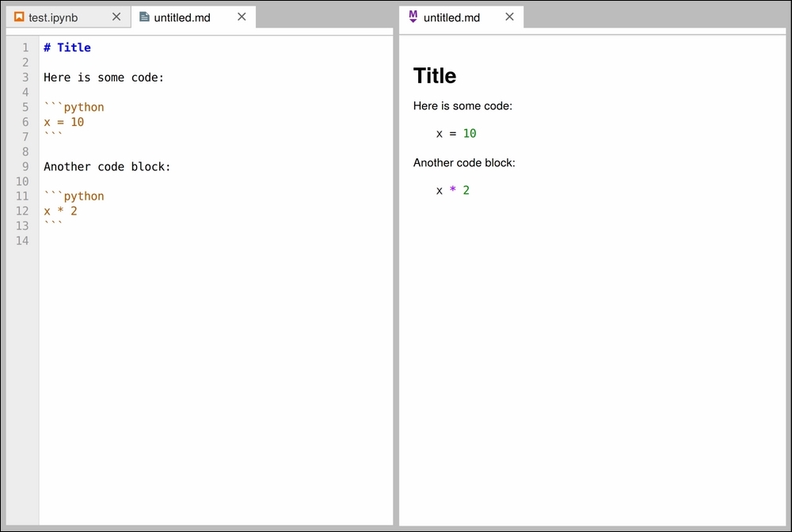Click the Markdown icon on preview tab
Image resolution: width=792 pixels, height=532 pixels.
tap(413, 17)
